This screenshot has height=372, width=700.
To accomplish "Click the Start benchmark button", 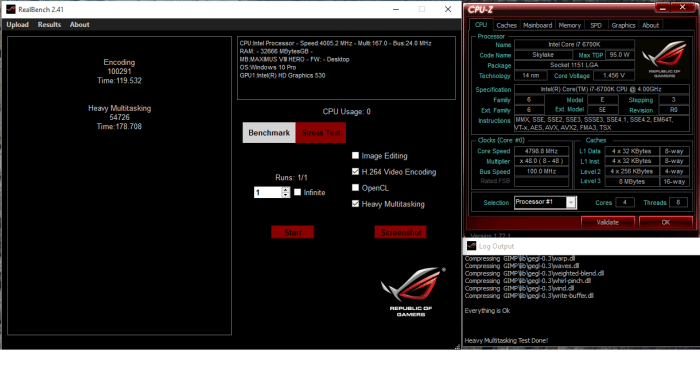I will [x=293, y=232].
